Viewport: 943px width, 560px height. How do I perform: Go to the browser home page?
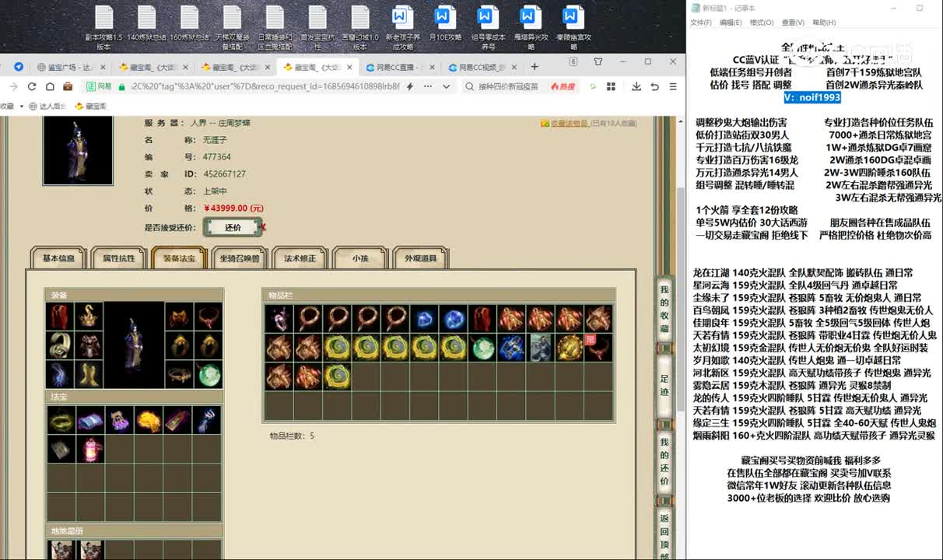tap(49, 86)
